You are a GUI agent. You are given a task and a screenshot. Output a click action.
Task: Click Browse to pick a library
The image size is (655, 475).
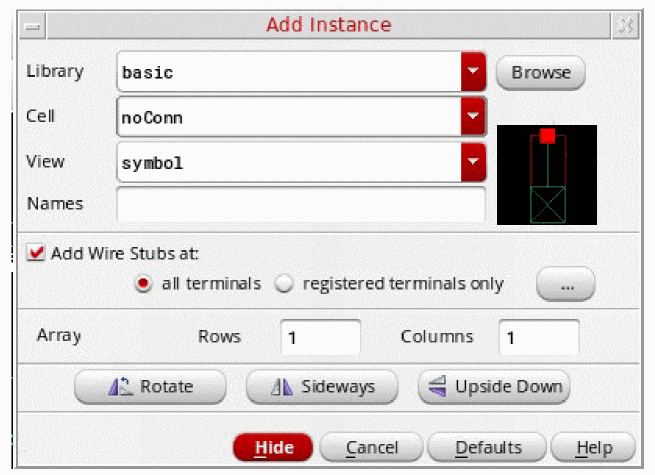point(540,73)
